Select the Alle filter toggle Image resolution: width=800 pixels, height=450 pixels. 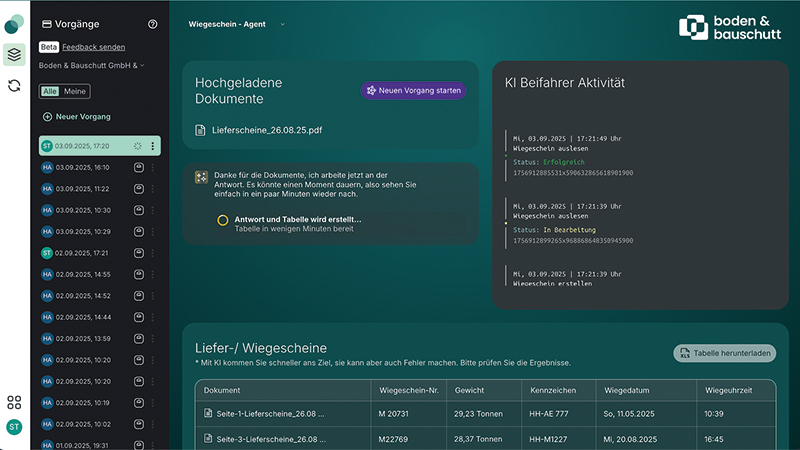point(50,92)
